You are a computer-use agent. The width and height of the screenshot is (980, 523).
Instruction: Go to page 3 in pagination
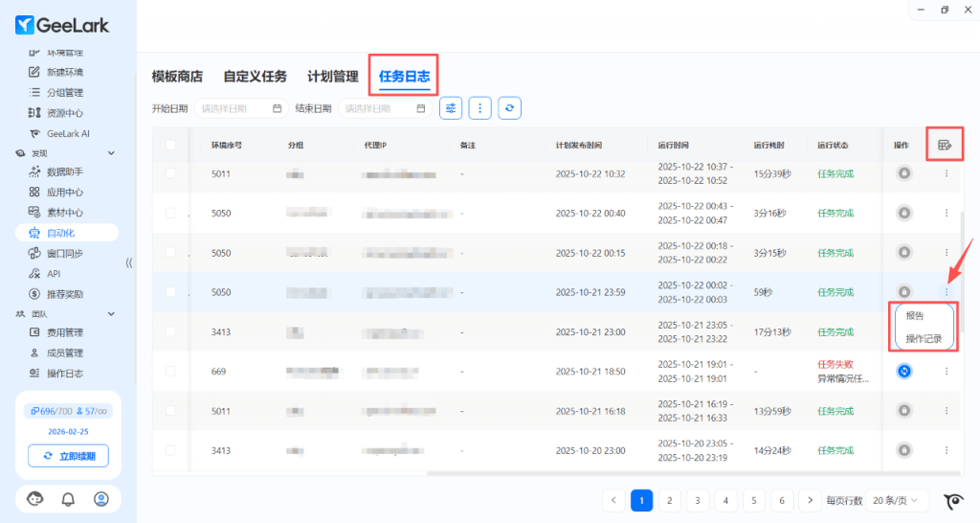pyautogui.click(x=698, y=500)
